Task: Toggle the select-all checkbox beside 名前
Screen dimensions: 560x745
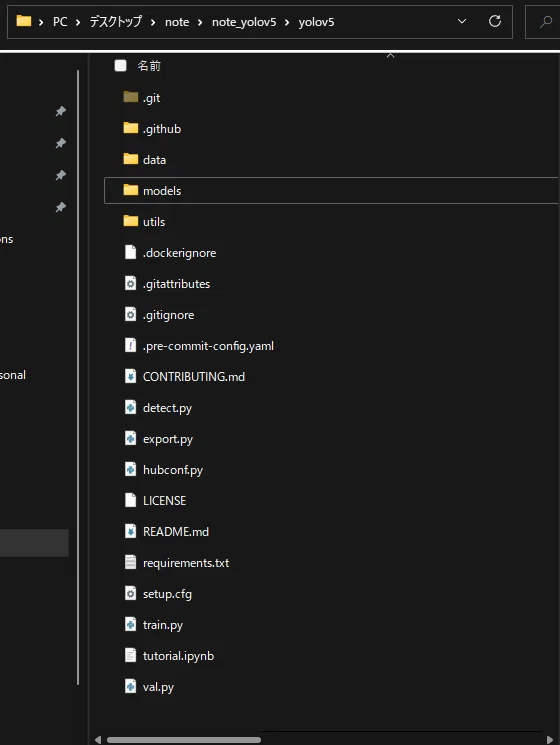Action: pos(121,66)
